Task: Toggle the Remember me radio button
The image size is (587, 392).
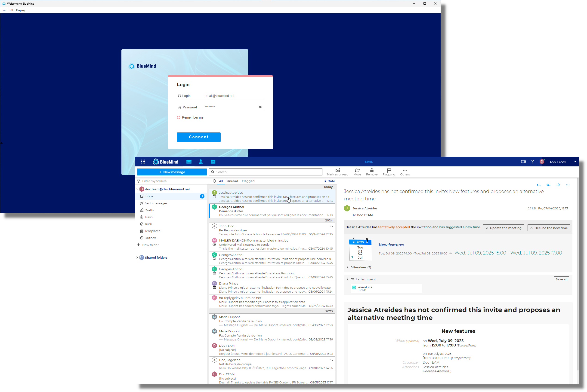Action: [x=179, y=117]
